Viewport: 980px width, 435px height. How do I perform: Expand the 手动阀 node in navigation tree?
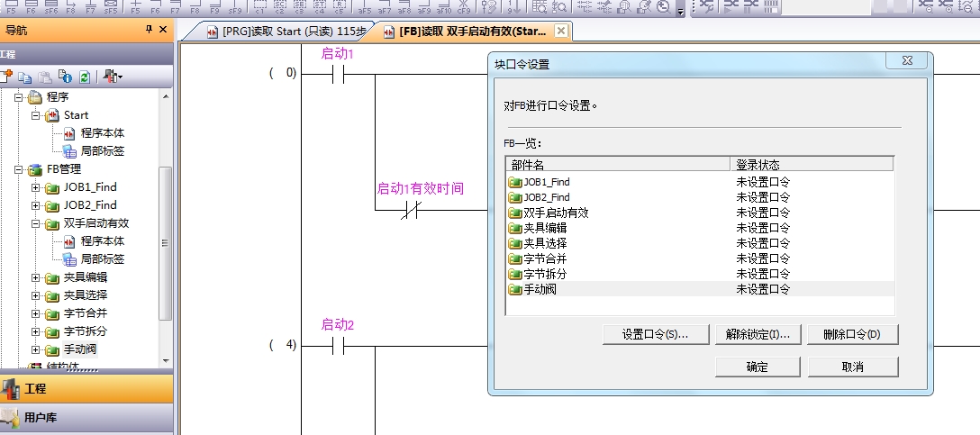35,349
